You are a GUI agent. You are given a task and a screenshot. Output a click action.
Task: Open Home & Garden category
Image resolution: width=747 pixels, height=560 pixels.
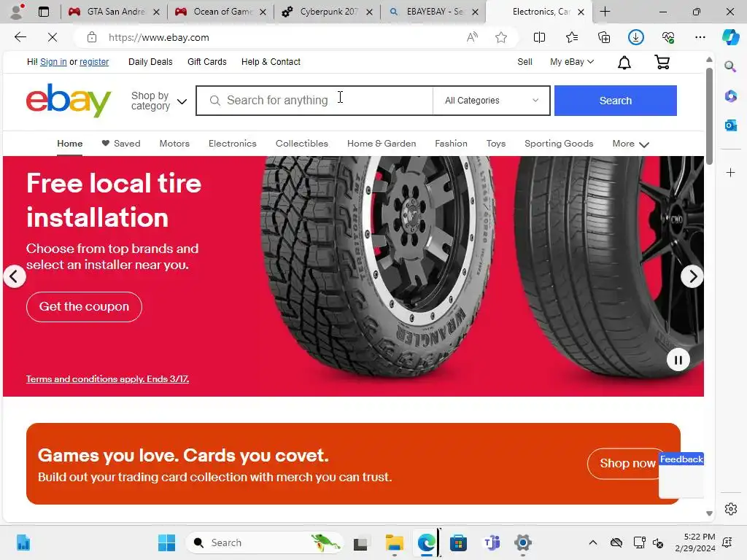(382, 144)
